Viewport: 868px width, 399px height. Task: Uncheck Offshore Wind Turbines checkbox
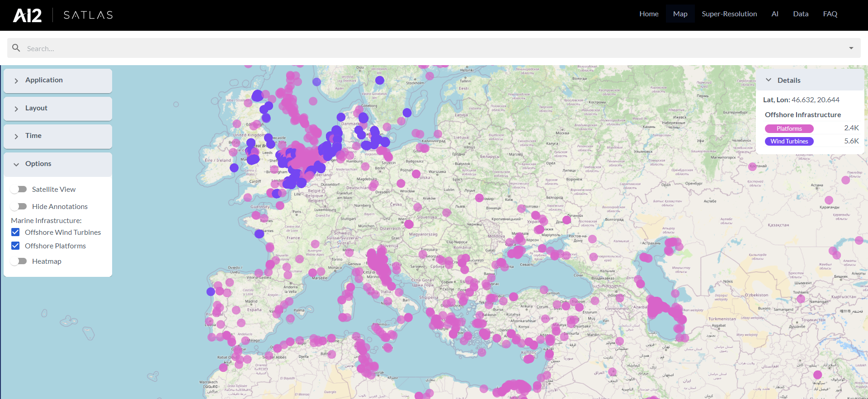(16, 232)
